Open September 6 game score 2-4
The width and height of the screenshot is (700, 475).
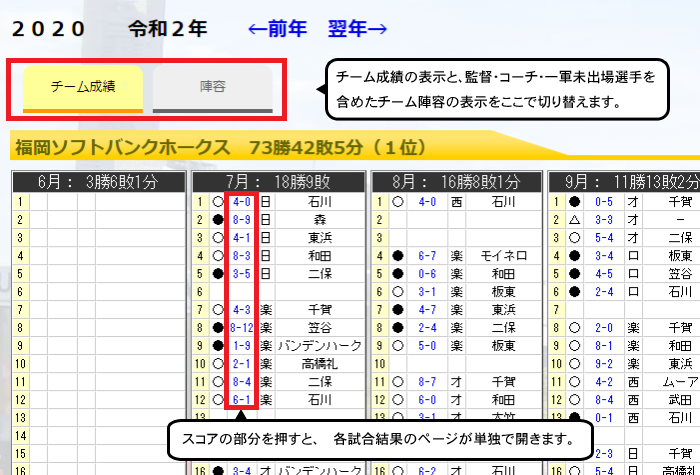604,292
